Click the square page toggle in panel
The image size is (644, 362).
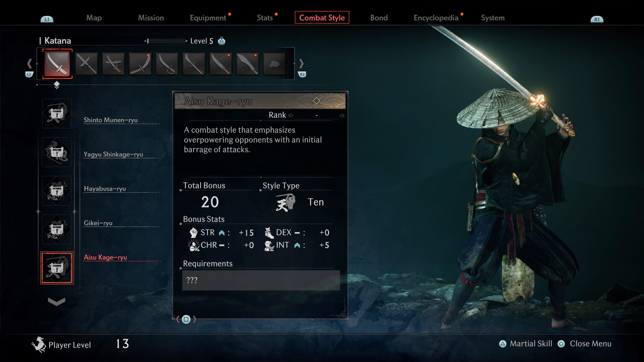point(186,319)
